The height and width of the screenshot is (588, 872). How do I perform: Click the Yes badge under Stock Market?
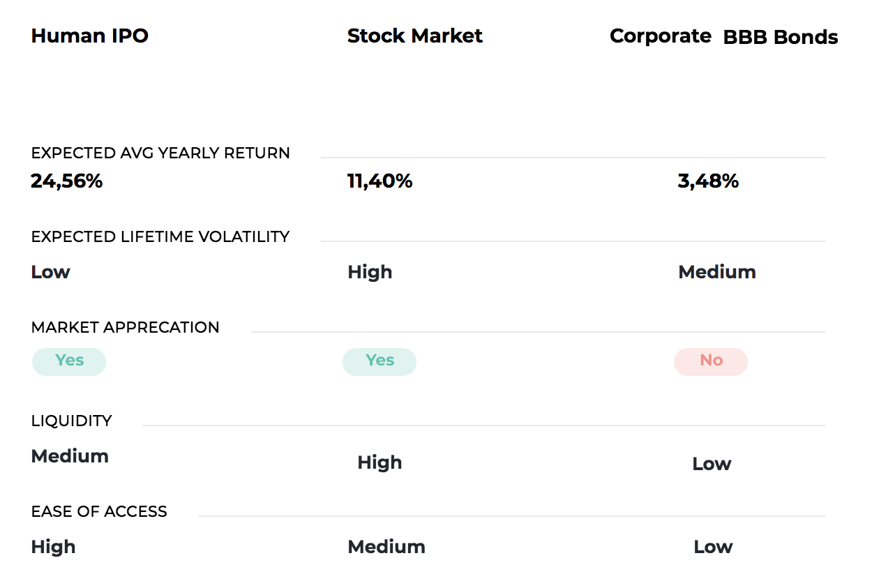coord(379,362)
